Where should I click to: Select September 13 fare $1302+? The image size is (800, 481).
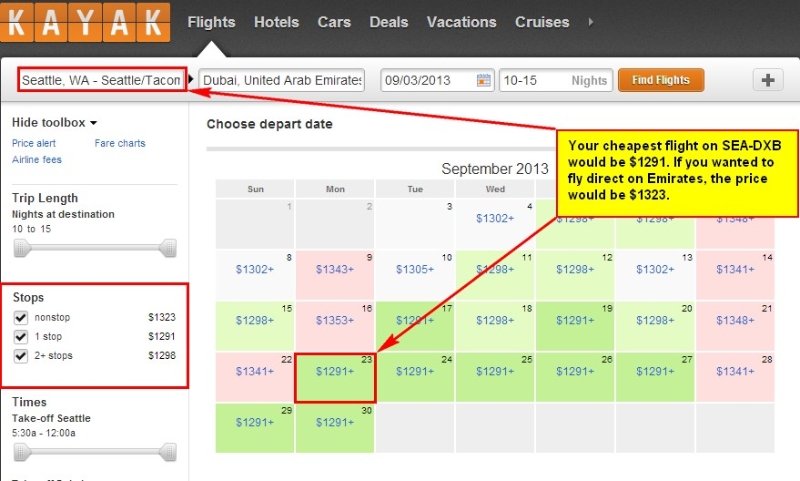coord(655,269)
